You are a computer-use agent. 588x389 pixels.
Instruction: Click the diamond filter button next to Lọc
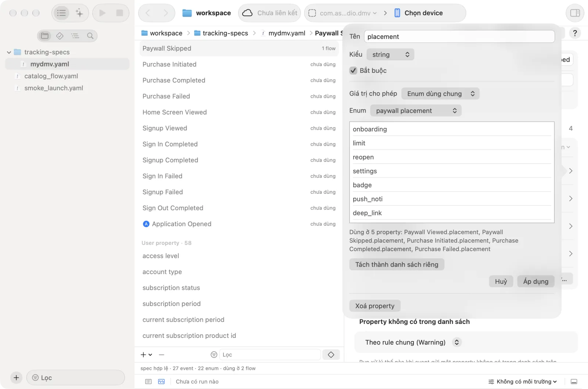pos(331,355)
